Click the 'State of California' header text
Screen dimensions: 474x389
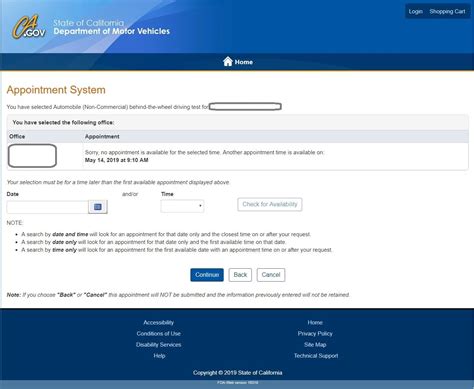(x=88, y=23)
